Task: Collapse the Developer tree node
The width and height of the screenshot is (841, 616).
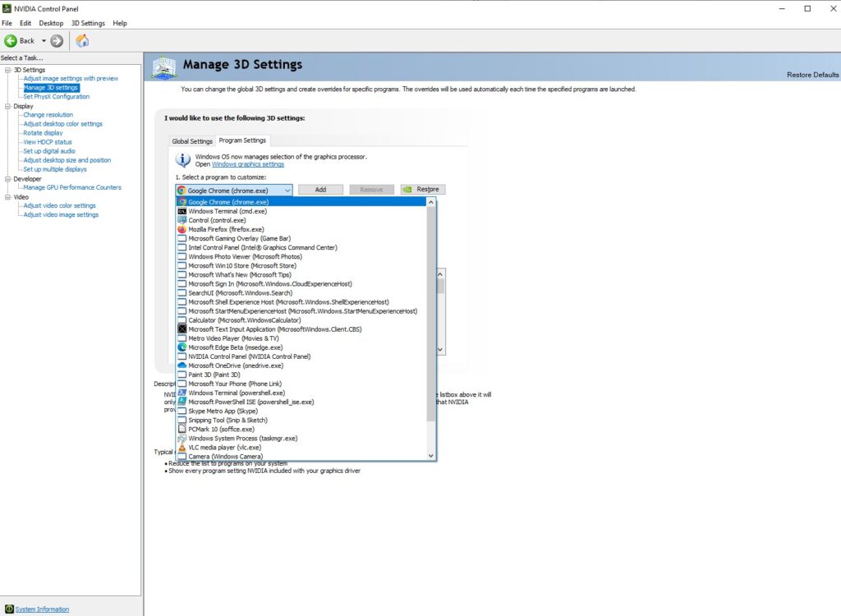Action: tap(7, 179)
